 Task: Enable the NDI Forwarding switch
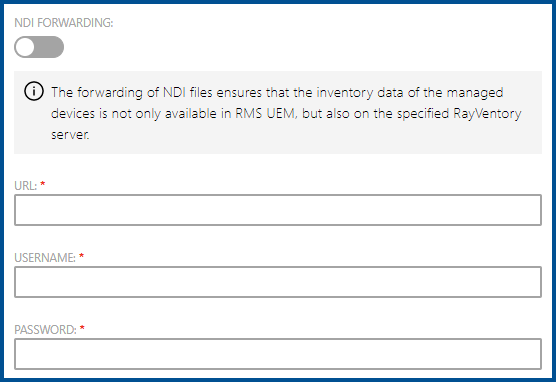coord(39,47)
